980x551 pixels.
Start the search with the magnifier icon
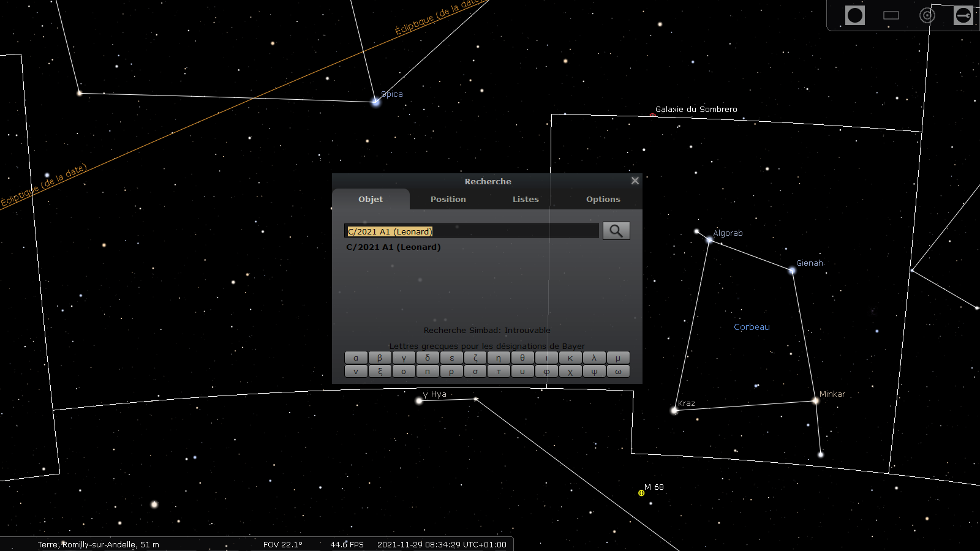coord(616,230)
